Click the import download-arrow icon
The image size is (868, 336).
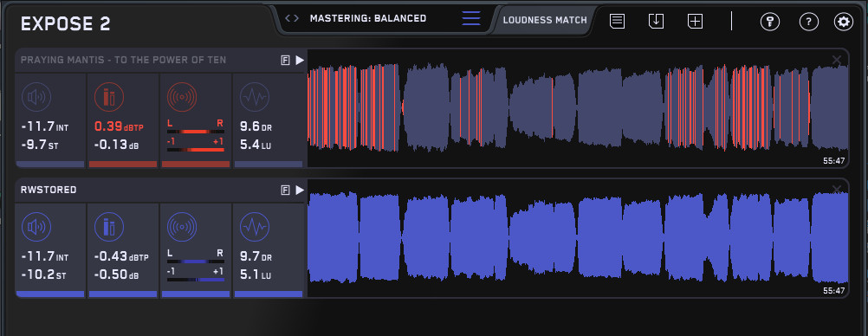pos(656,22)
